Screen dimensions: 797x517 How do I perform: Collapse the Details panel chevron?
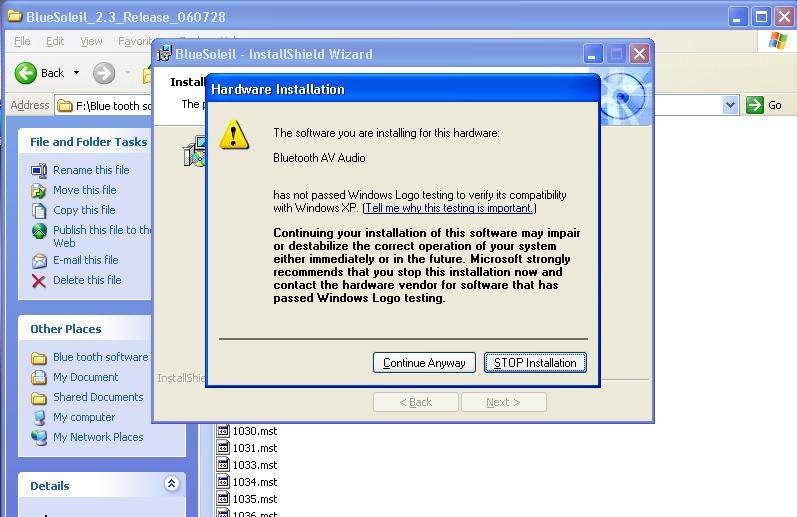[x=172, y=483]
